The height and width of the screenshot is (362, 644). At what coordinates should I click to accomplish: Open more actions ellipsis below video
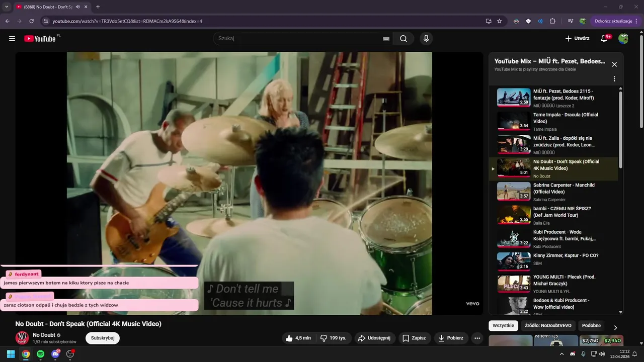[477, 338]
